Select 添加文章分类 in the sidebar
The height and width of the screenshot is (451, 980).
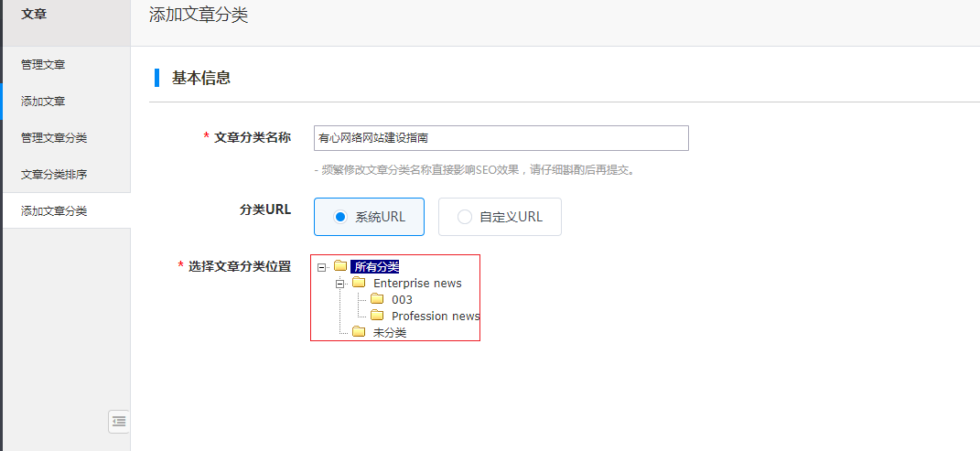tap(54, 211)
